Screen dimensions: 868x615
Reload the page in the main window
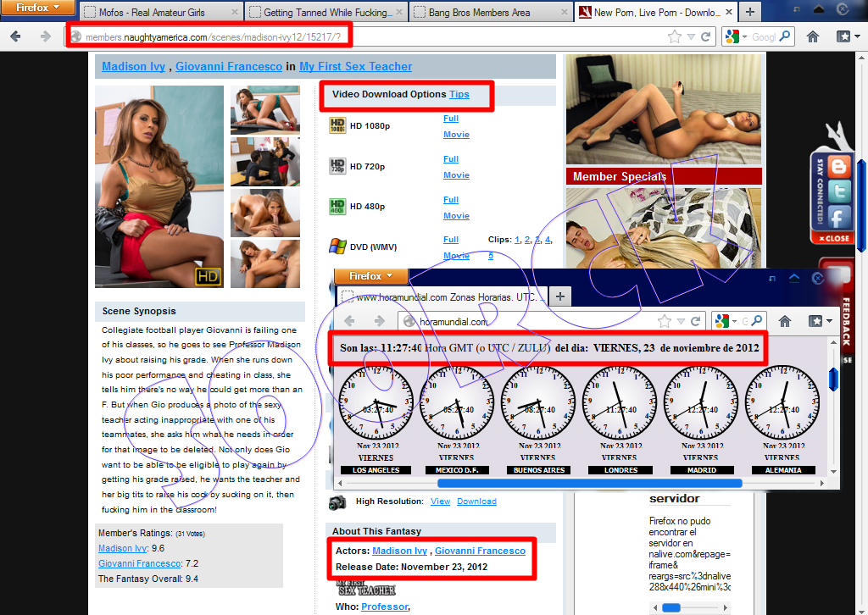[x=705, y=37]
